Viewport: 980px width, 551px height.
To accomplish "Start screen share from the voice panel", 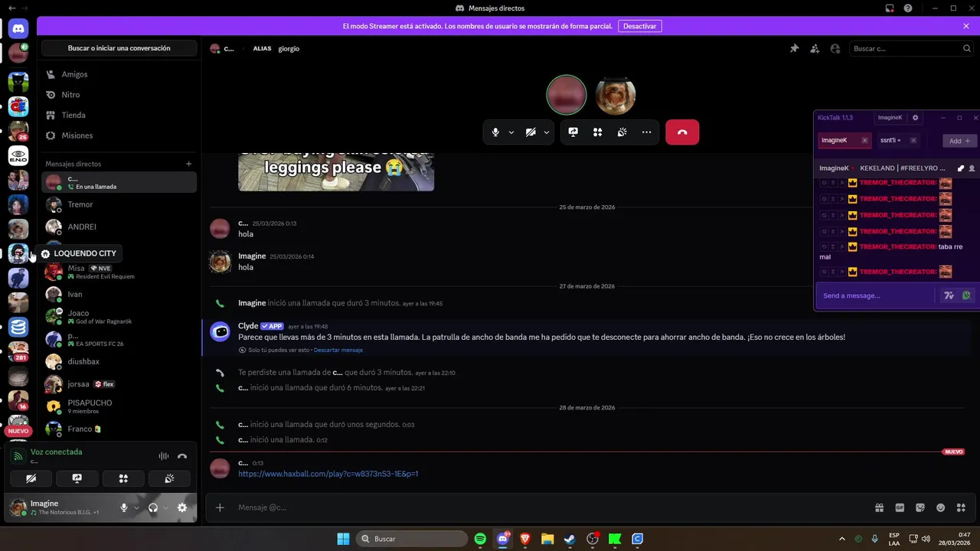I will pyautogui.click(x=77, y=478).
